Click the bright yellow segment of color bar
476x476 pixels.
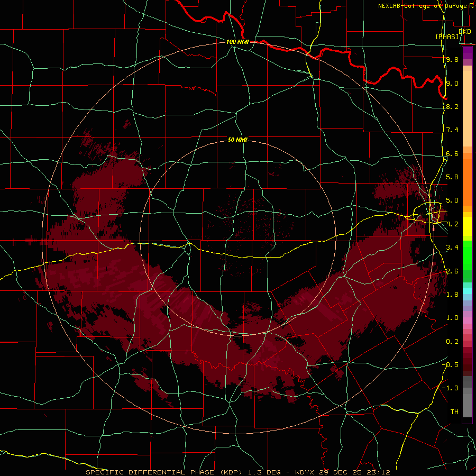pos(467,226)
